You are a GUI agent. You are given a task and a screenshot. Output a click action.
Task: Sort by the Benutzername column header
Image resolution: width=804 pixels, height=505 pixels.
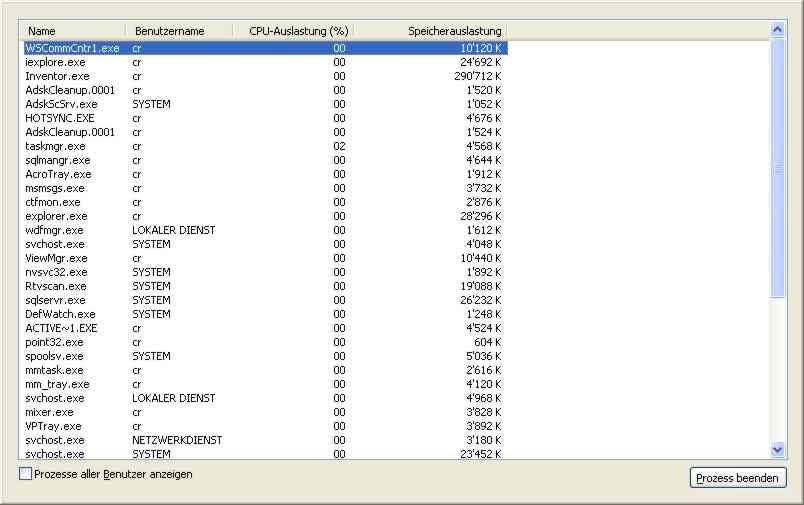(179, 31)
